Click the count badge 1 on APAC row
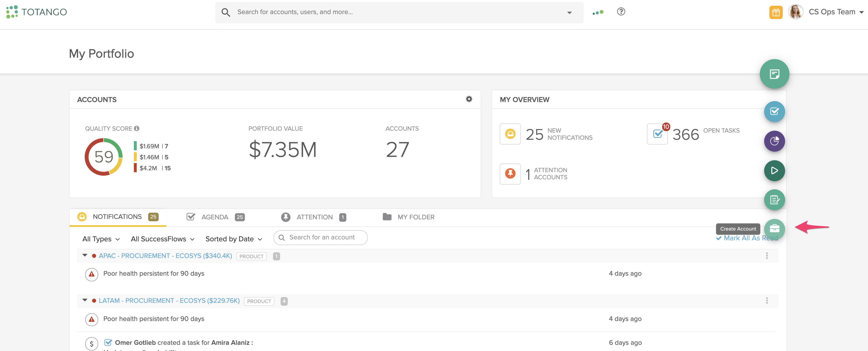Image resolution: width=868 pixels, height=351 pixels. point(276,256)
